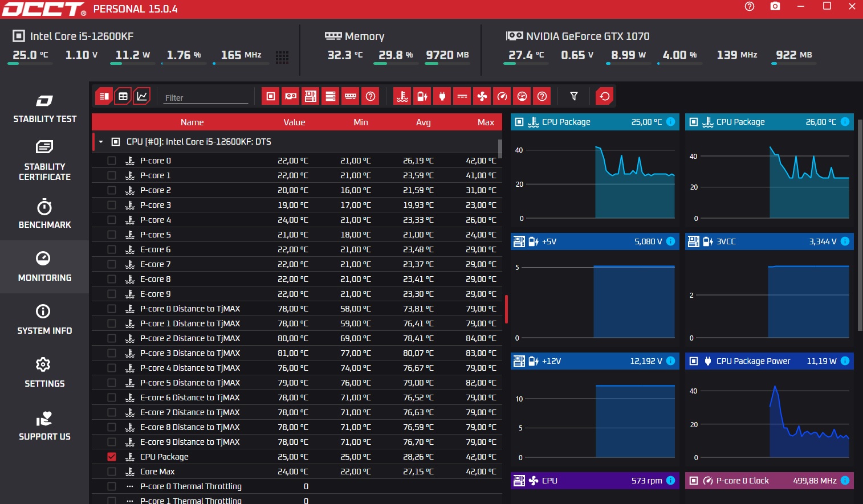Screen dimensions: 863x504
Task: Check the P-core 2 row checkbox
Action: click(x=112, y=190)
